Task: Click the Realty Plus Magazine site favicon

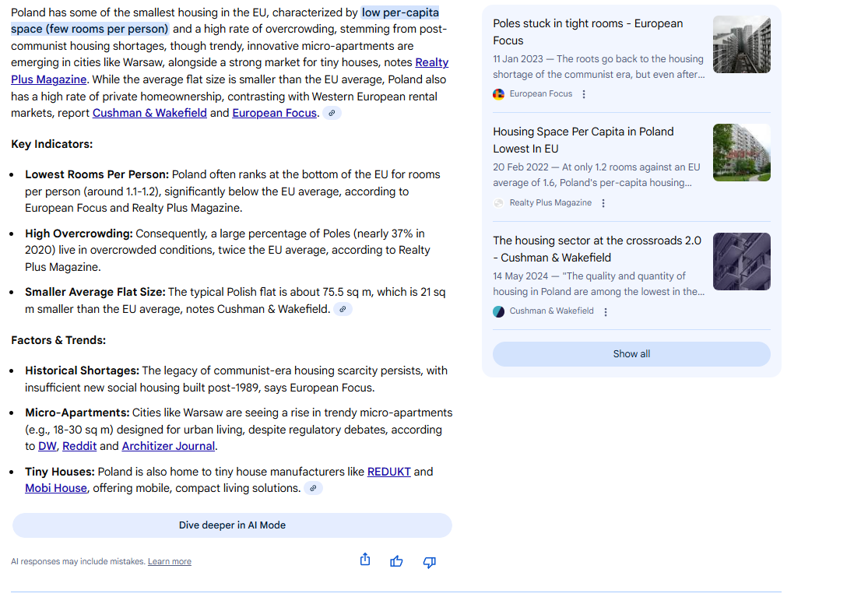Action: point(499,203)
